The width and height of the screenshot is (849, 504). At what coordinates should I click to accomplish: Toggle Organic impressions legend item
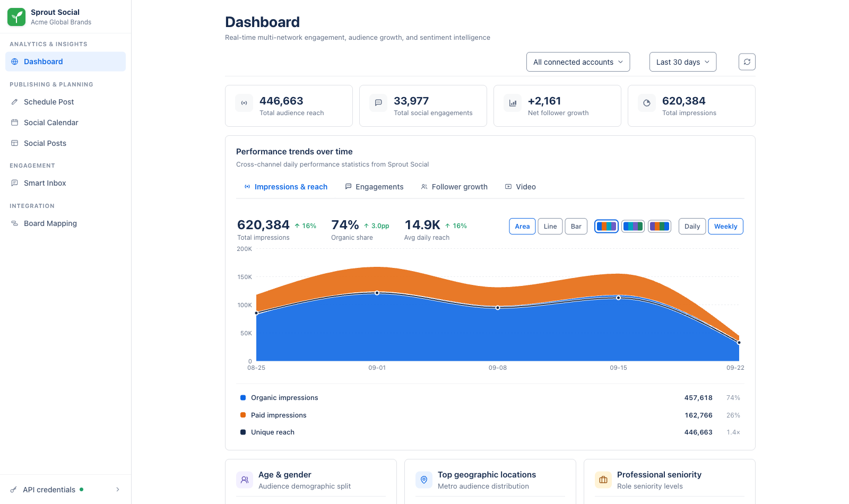click(490, 398)
